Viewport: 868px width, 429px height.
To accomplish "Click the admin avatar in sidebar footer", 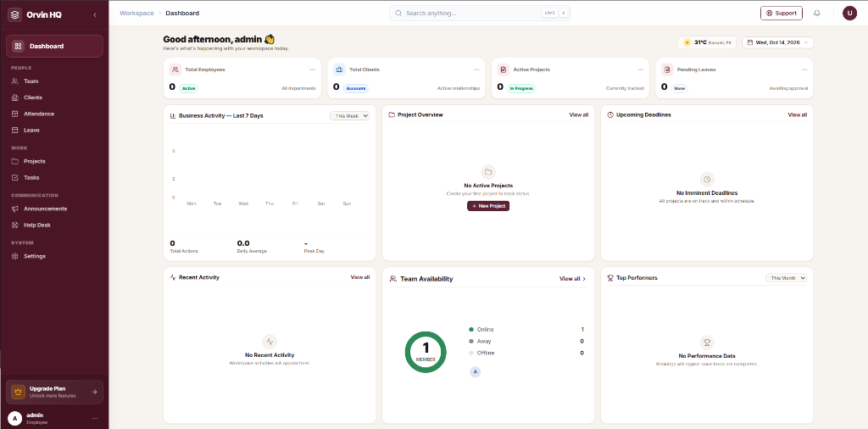I will (x=15, y=419).
